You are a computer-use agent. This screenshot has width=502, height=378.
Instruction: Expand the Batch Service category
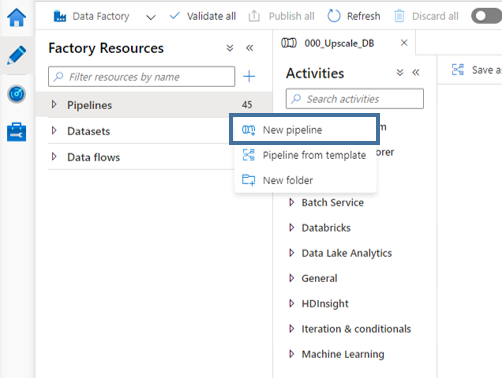coord(292,202)
